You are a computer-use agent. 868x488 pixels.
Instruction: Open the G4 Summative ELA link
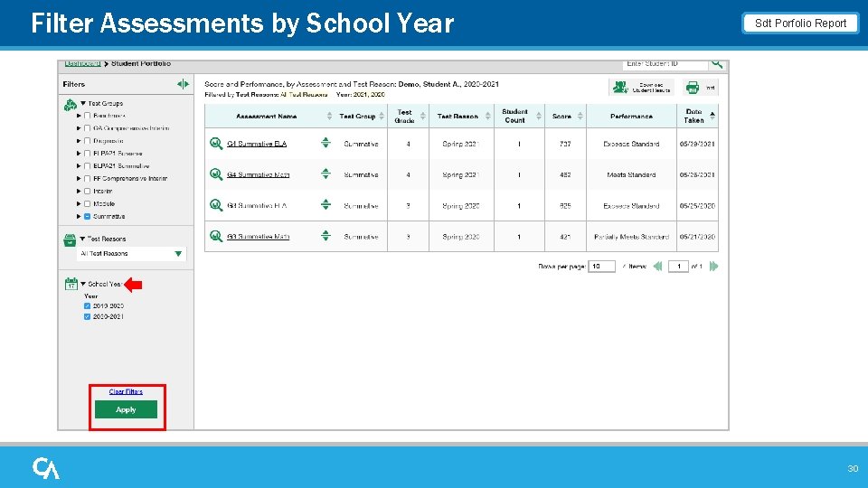(256, 144)
